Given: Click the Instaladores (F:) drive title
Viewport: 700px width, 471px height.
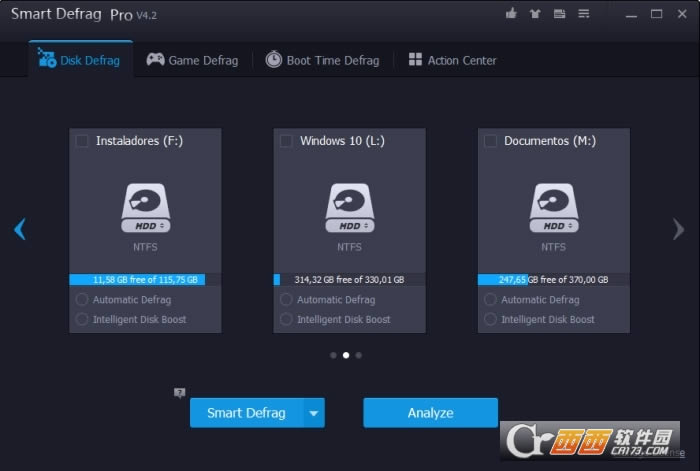Looking at the screenshot, I should [x=139, y=141].
